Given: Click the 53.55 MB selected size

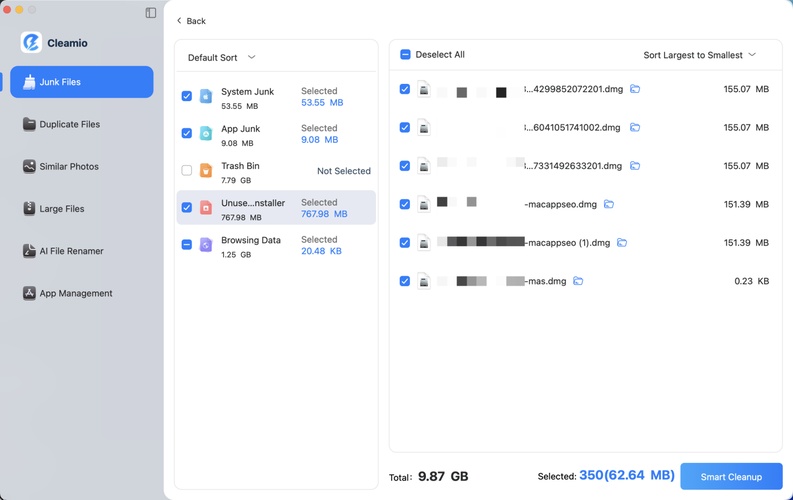Looking at the screenshot, I should point(322,103).
